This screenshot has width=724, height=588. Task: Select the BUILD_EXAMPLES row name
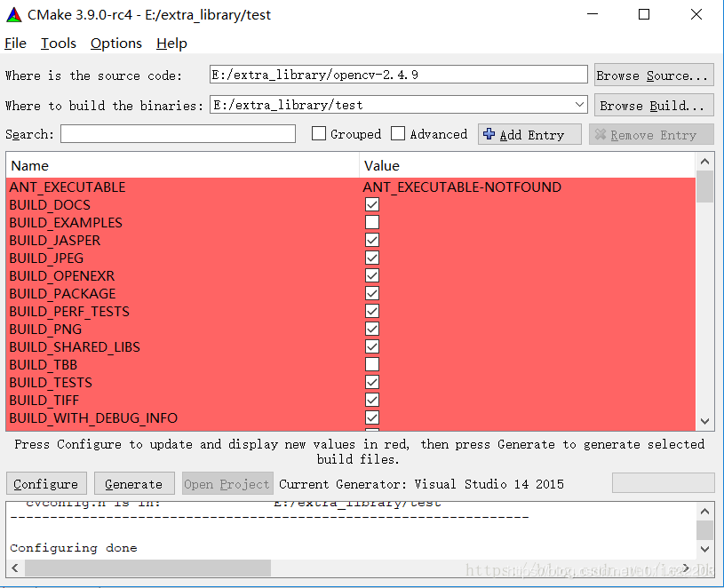[x=66, y=222]
